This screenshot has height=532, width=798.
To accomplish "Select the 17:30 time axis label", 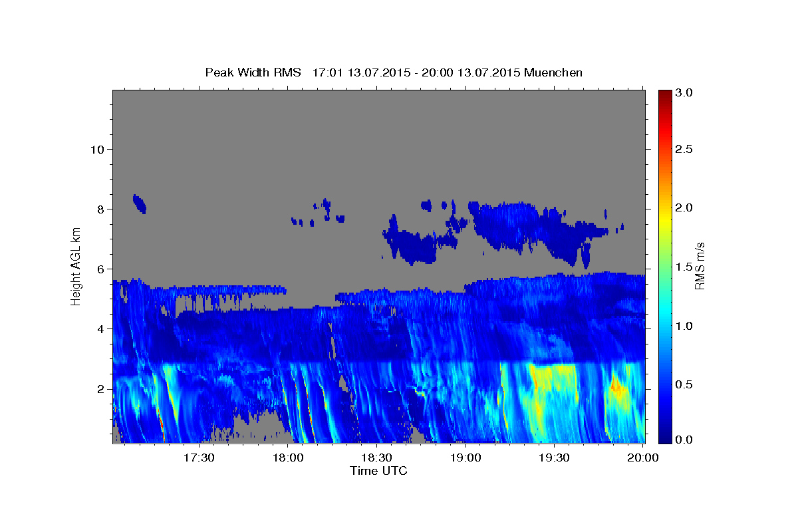I will (199, 458).
